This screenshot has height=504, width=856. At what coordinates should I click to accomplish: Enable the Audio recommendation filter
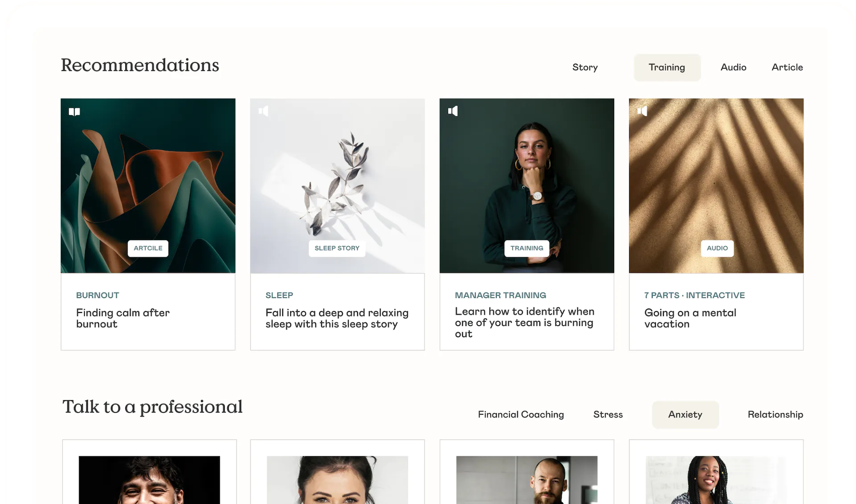pos(733,67)
